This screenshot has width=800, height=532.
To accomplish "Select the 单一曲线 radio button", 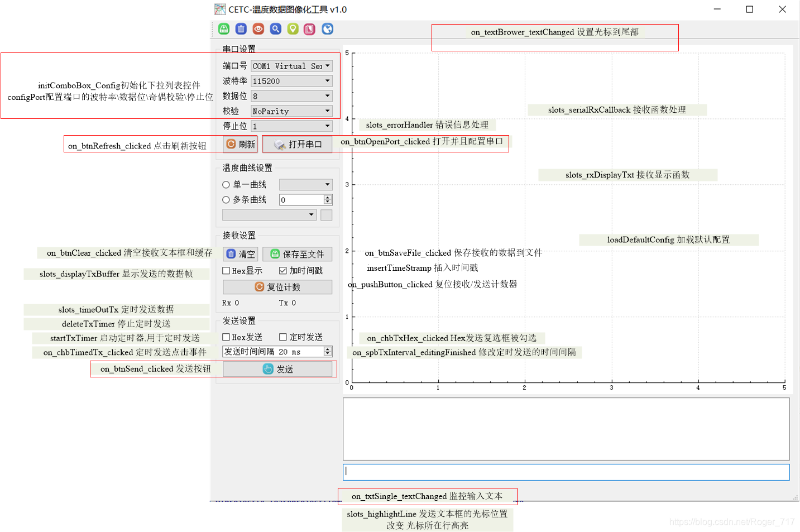I will click(226, 184).
